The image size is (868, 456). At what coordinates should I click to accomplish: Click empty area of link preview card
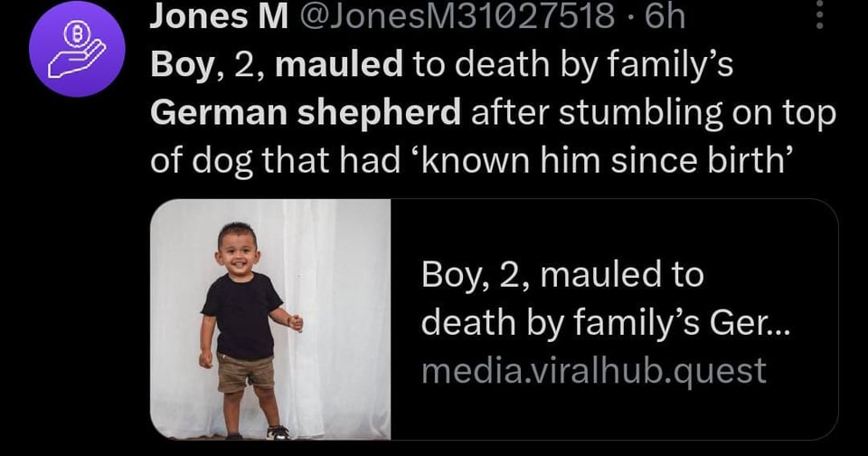pos(615,233)
